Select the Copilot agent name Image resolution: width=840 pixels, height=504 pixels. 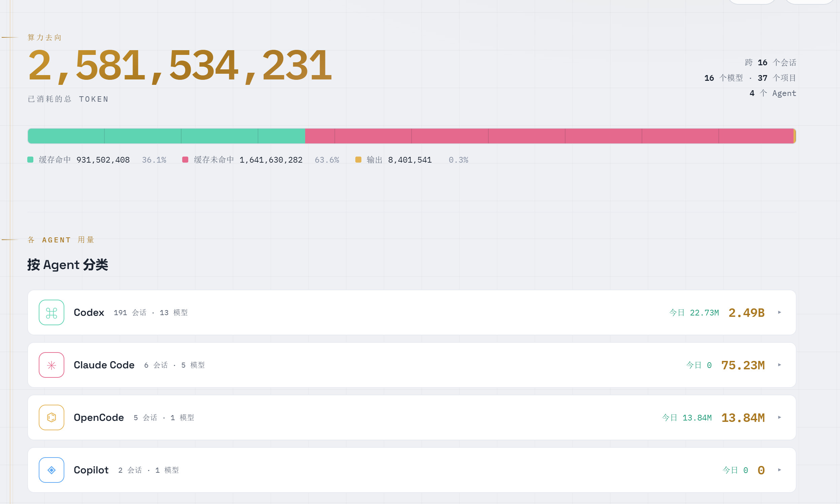[91, 470]
